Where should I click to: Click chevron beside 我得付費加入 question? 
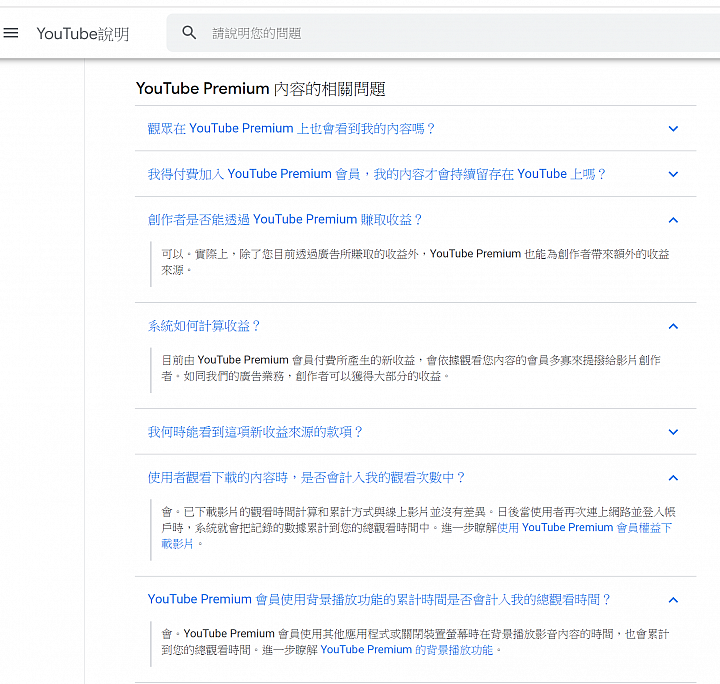point(673,174)
